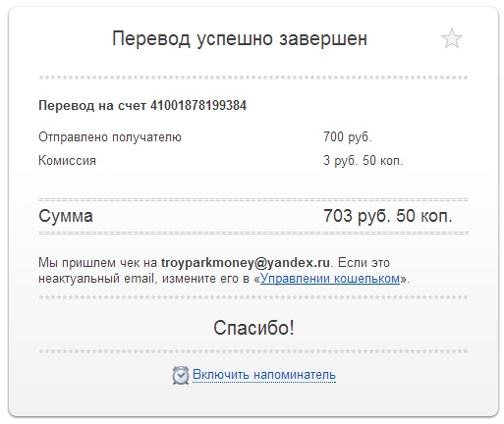Click the email troyparkmoney@yandex.ru
The width and height of the screenshot is (504, 424).
(246, 263)
